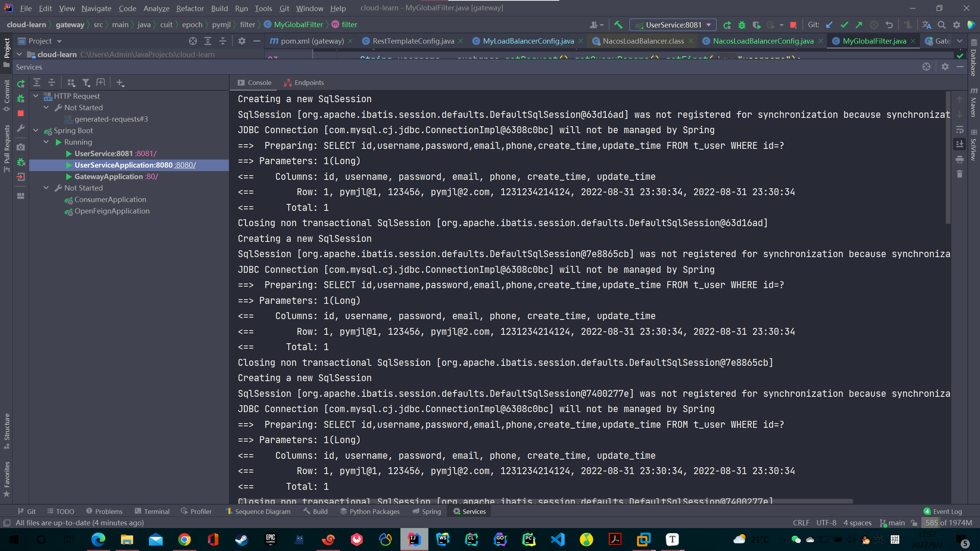The image size is (980, 551).
Task: Click the main Git branch widget
Action: point(893,523)
